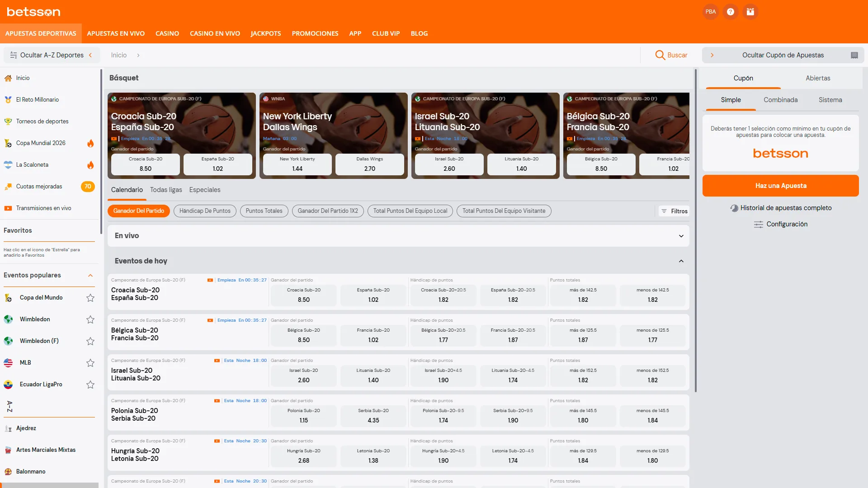The height and width of the screenshot is (488, 868).
Task: Switch to the Todas ligas tab
Action: click(x=166, y=190)
